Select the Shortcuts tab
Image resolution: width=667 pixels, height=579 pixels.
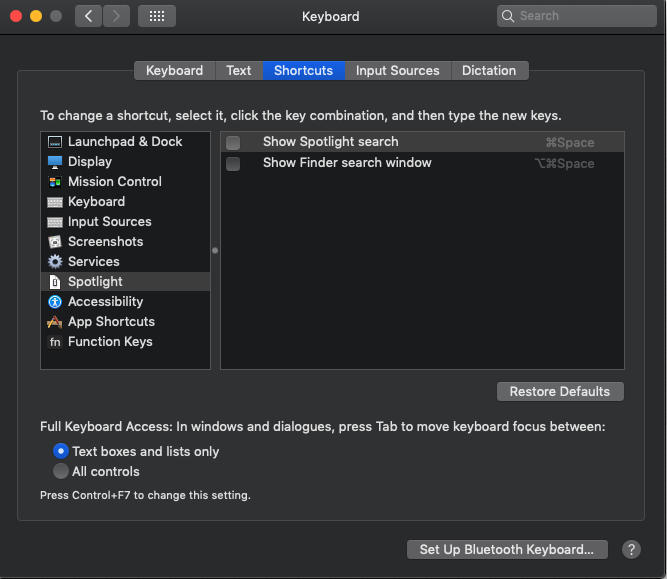pos(303,71)
